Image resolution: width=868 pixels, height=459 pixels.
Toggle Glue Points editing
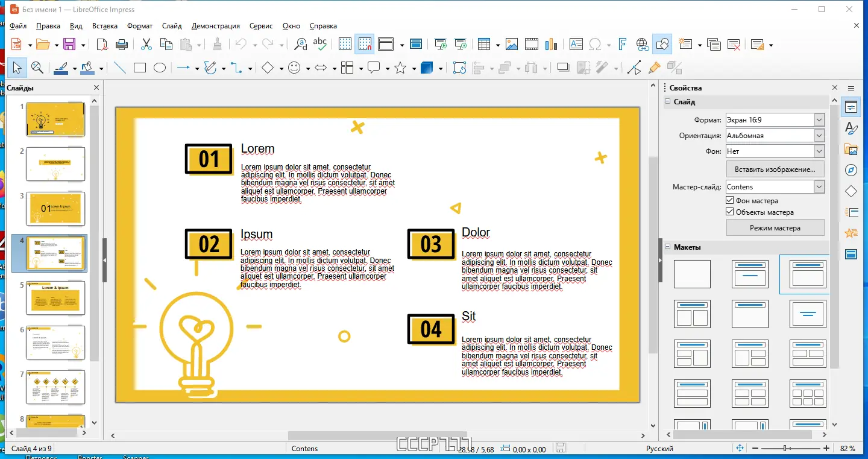pos(654,68)
